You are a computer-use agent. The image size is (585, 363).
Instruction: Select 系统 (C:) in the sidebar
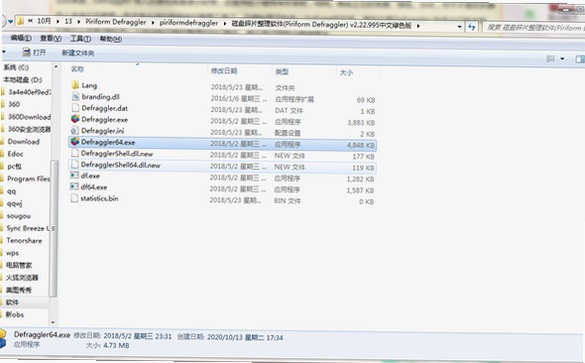coord(16,68)
